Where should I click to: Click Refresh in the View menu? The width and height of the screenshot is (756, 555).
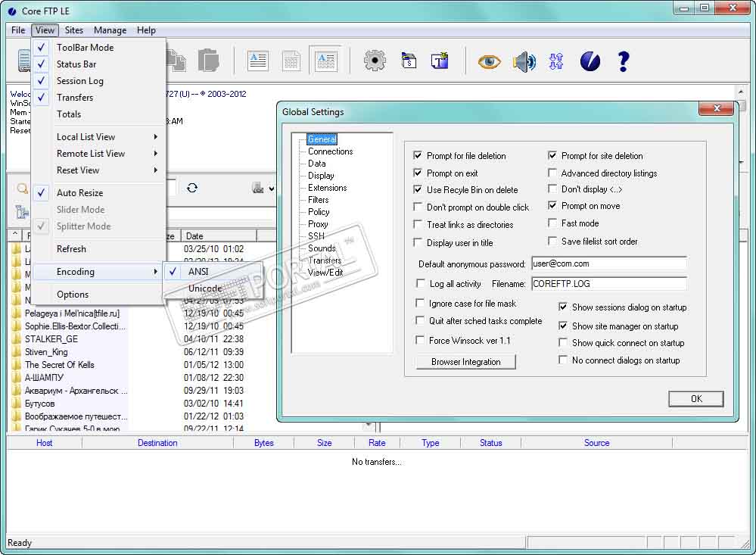click(99, 249)
